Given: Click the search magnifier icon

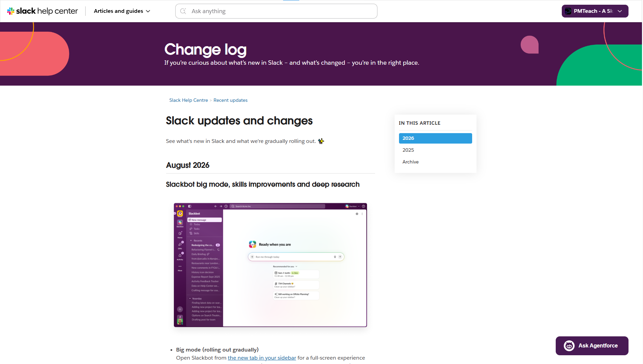Looking at the screenshot, I should 183,11.
